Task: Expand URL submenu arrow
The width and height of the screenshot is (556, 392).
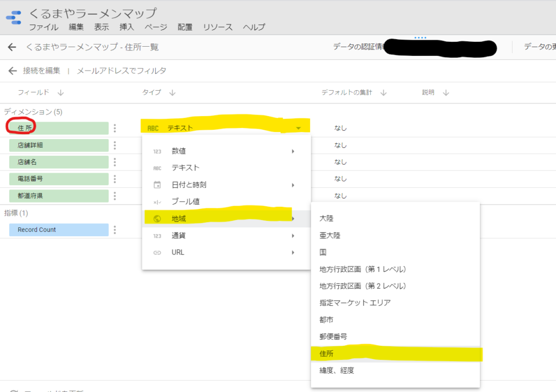Action: 293,252
